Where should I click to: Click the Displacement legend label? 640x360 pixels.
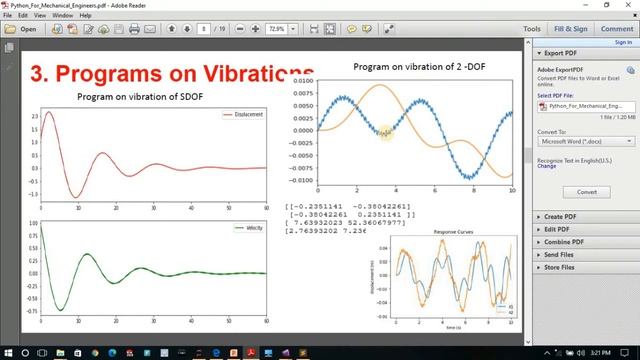(249, 114)
